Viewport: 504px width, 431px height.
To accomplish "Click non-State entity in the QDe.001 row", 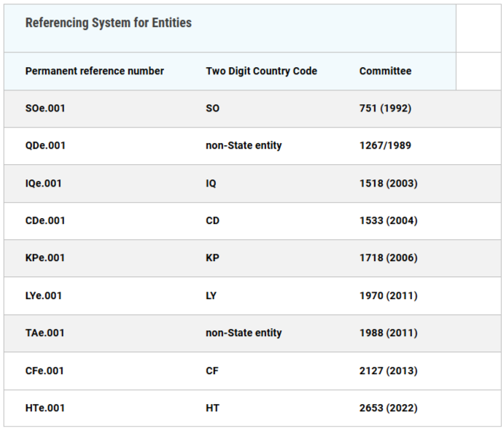I will (x=244, y=146).
